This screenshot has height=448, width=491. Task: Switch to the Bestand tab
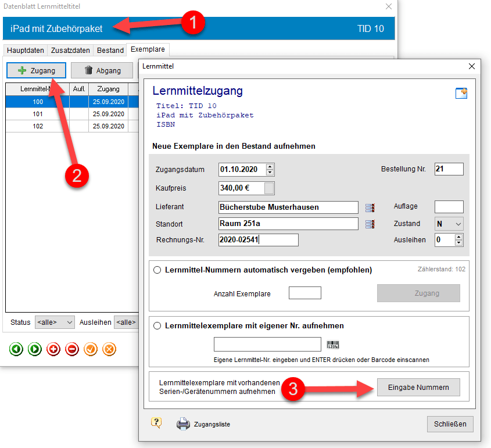point(110,51)
